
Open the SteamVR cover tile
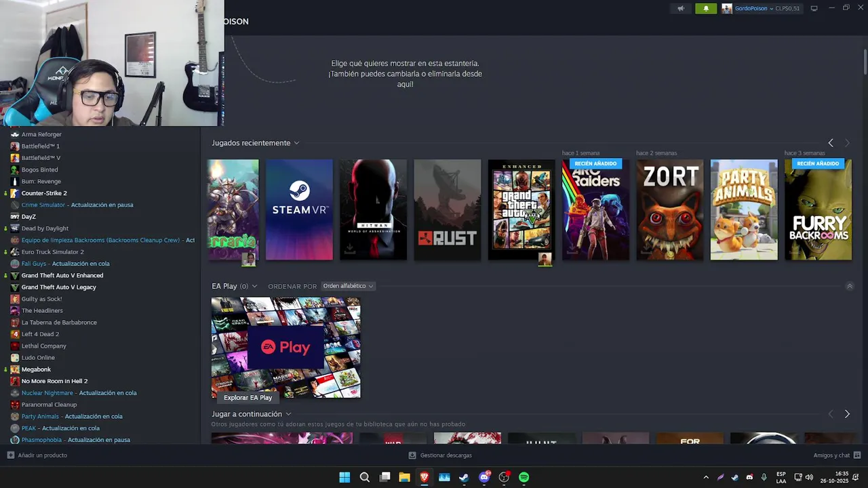point(299,209)
